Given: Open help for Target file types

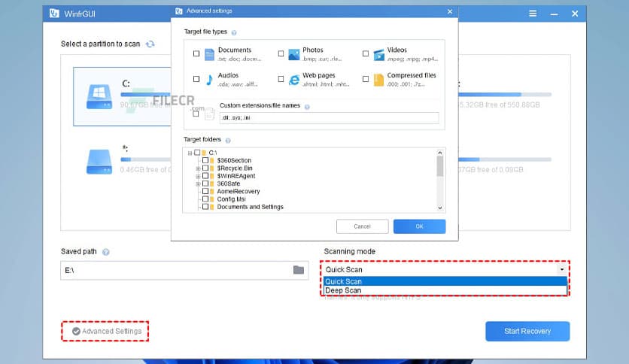Looking at the screenshot, I should tap(234, 32).
